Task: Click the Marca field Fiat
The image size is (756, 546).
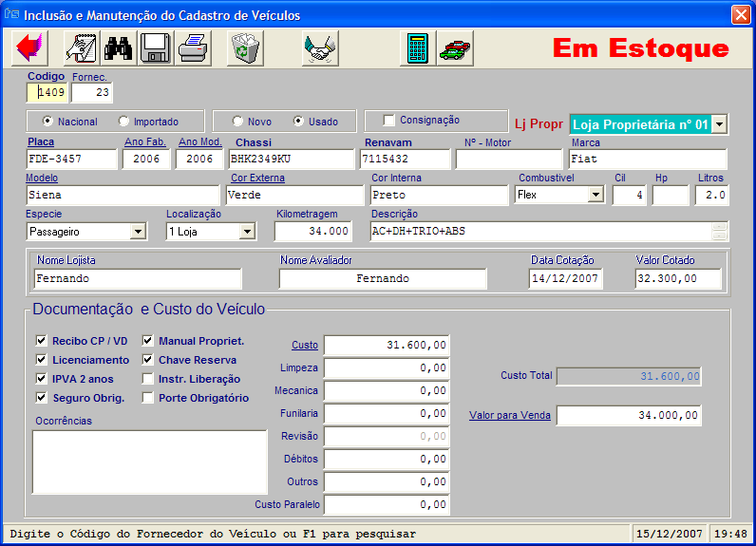Action: coord(648,159)
